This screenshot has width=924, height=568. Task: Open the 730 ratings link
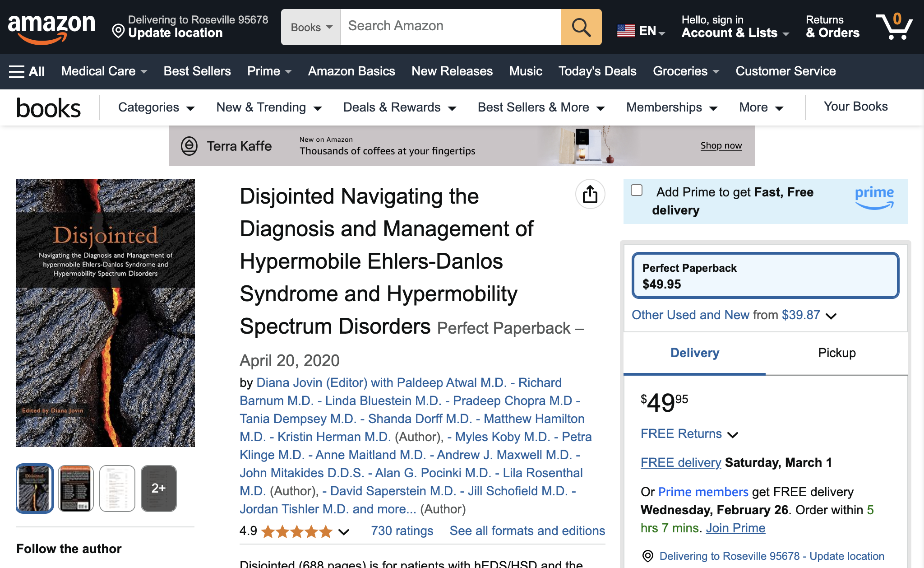(402, 531)
